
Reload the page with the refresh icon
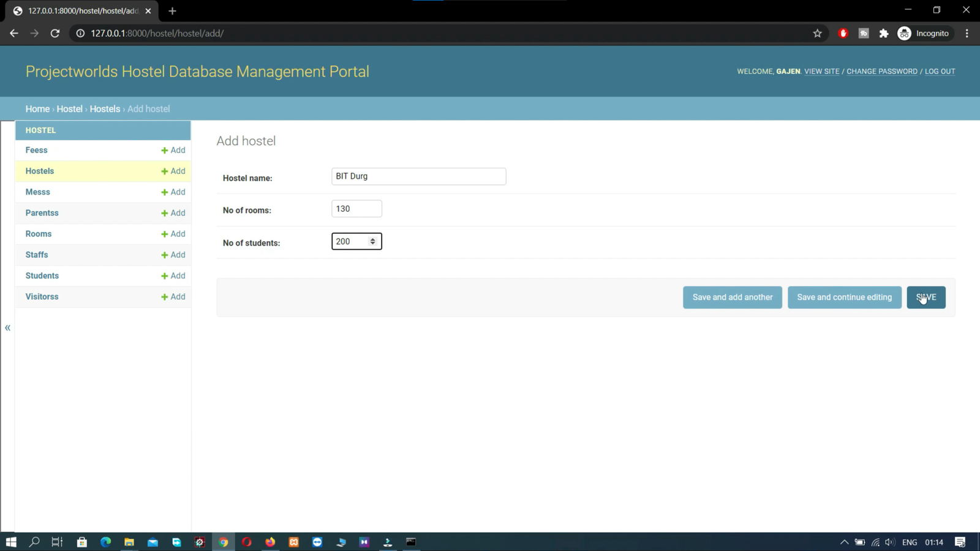[55, 34]
